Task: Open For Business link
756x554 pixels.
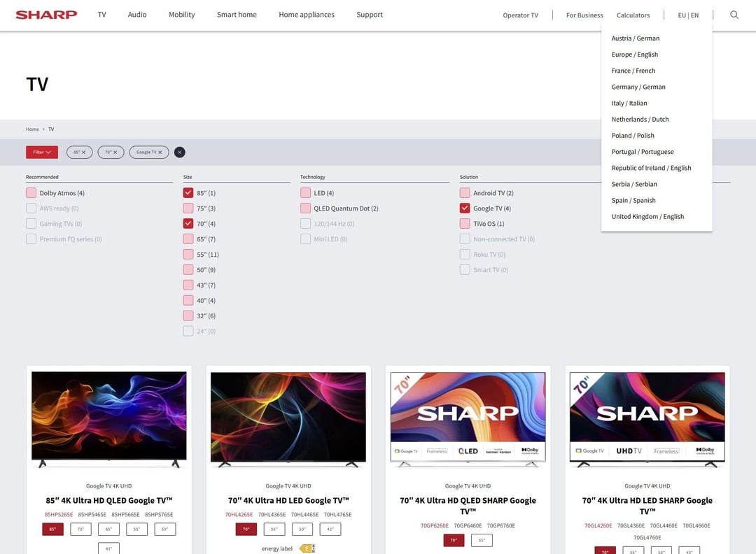Action: tap(584, 15)
